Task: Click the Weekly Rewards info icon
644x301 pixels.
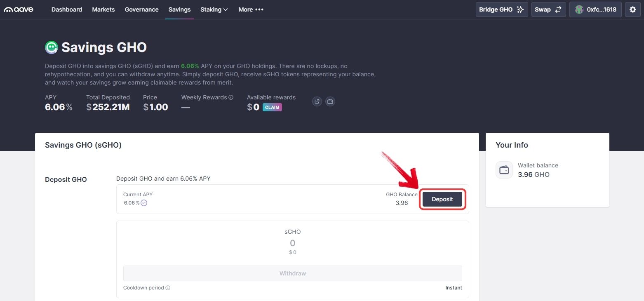Action: point(231,98)
